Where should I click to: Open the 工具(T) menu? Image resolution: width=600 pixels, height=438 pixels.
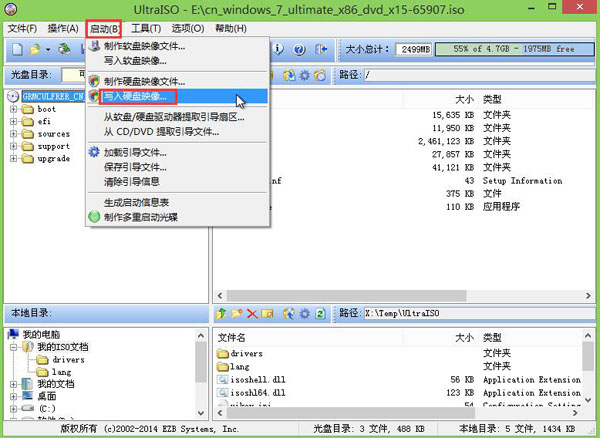pos(146,29)
